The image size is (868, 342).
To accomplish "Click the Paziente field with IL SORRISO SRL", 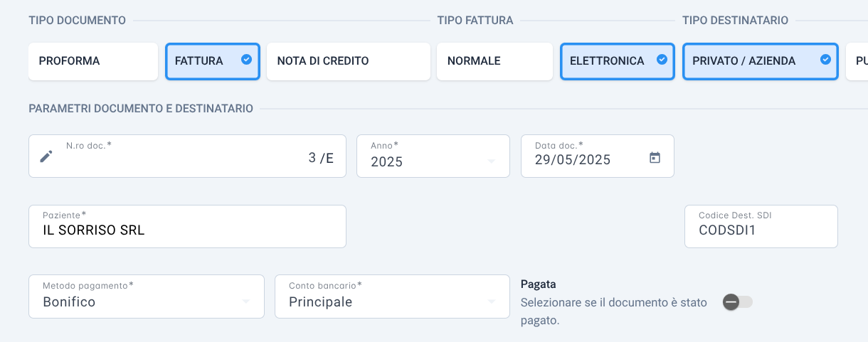I will pyautogui.click(x=187, y=226).
